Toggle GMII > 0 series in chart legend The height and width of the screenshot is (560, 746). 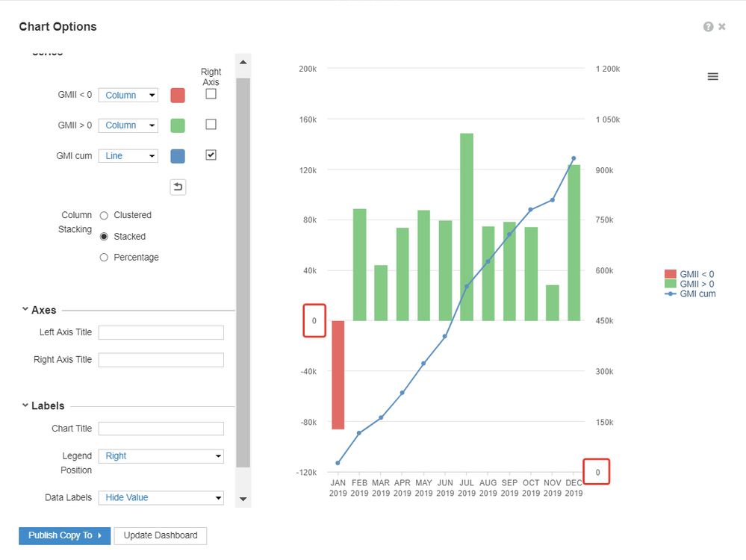690,284
